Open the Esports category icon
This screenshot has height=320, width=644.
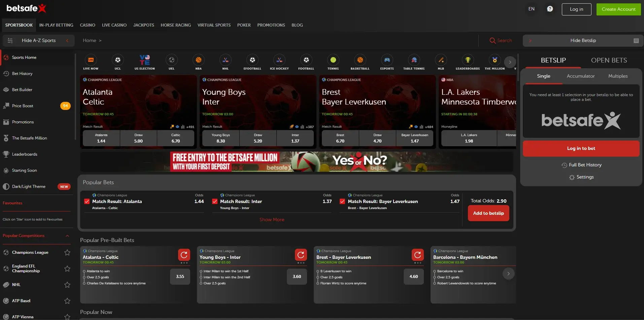point(387,61)
